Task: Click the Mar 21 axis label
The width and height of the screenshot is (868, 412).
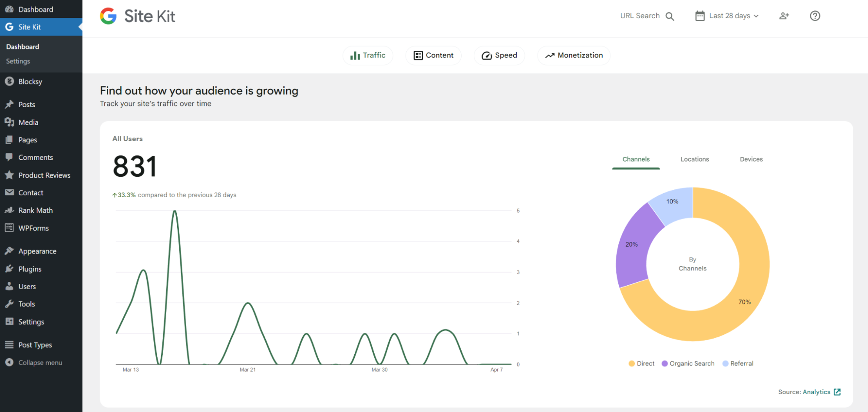Action: pyautogui.click(x=248, y=370)
